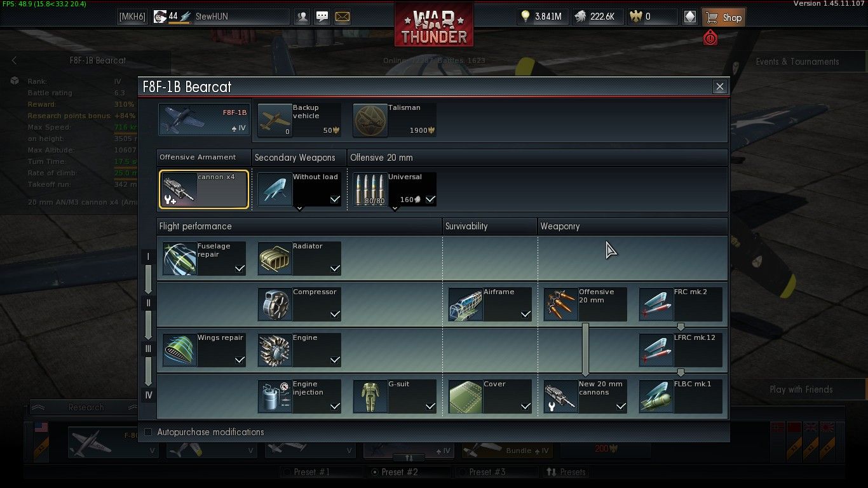
Task: Click the Play with Friends button
Action: click(x=801, y=390)
